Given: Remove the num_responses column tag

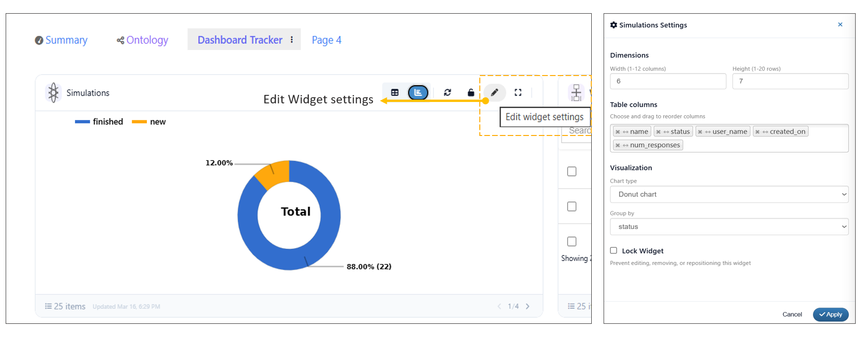Looking at the screenshot, I should 618,145.
